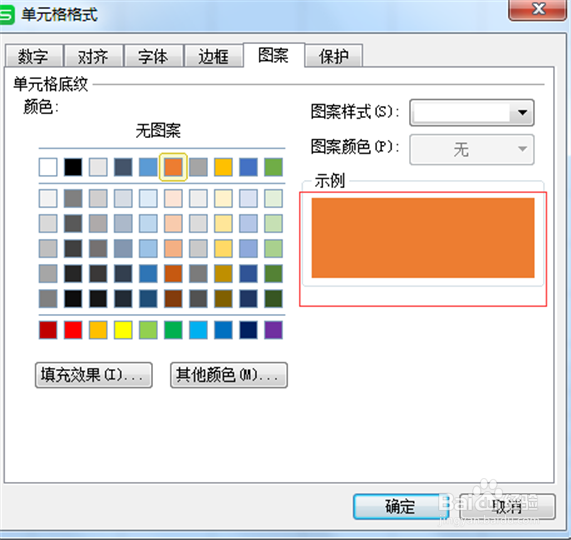571x540 pixels.
Task: Choose the light blue swatch in top row
Action: (148, 167)
